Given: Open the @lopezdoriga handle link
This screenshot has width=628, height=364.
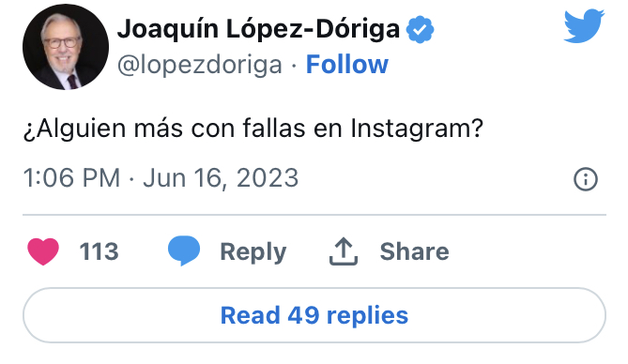Looking at the screenshot, I should [x=200, y=65].
